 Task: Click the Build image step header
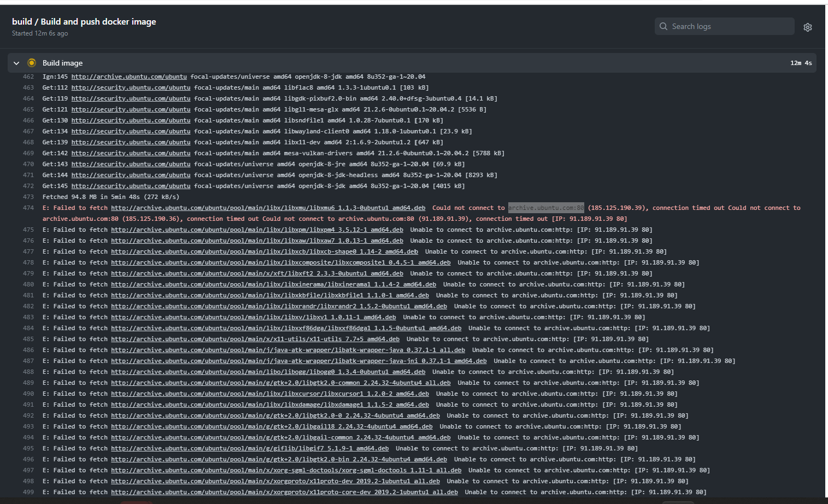[x=412, y=63]
